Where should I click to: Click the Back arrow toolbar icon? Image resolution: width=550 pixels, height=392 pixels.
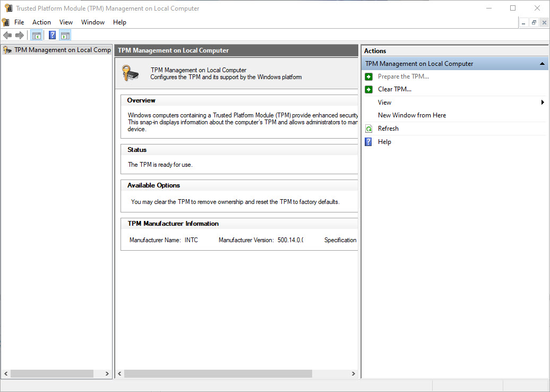point(7,35)
